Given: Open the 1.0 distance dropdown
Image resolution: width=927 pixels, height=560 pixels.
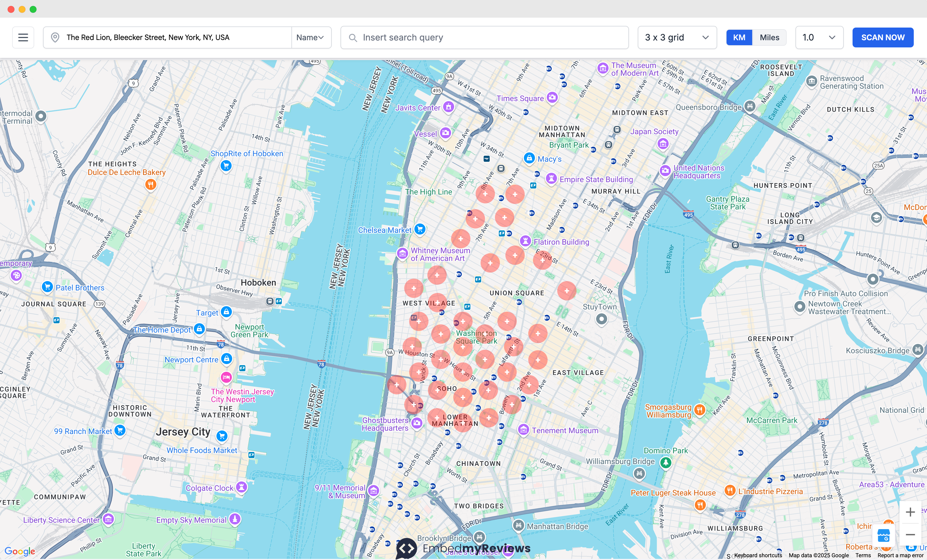Looking at the screenshot, I should 819,37.
